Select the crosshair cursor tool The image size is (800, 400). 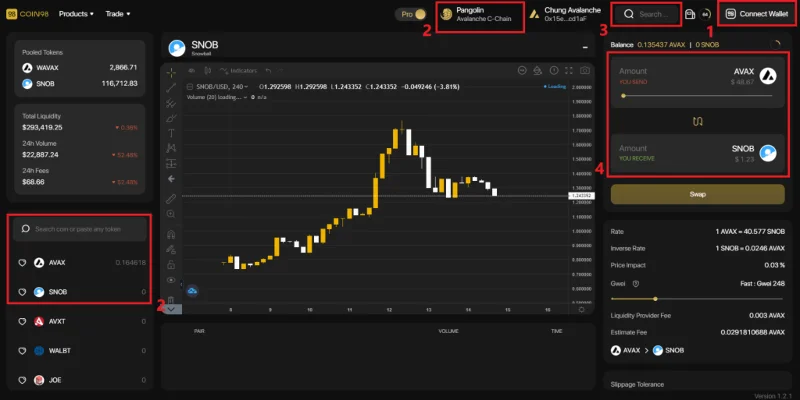click(171, 72)
